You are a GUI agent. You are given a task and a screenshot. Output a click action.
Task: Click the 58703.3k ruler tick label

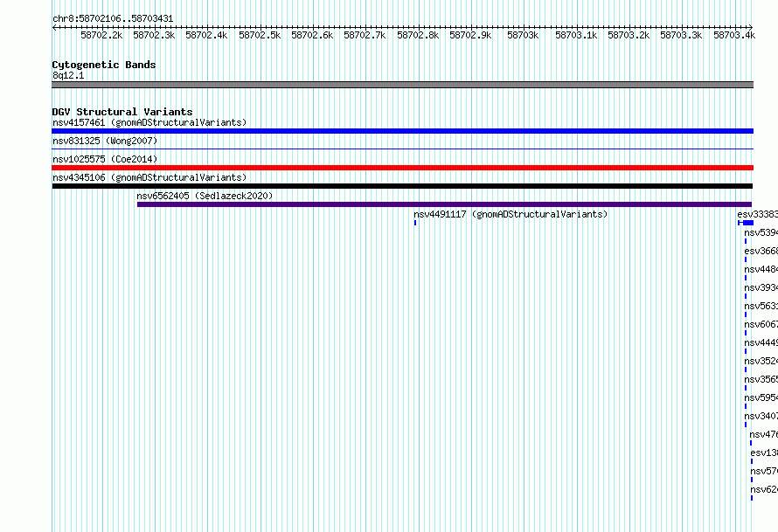coord(681,35)
